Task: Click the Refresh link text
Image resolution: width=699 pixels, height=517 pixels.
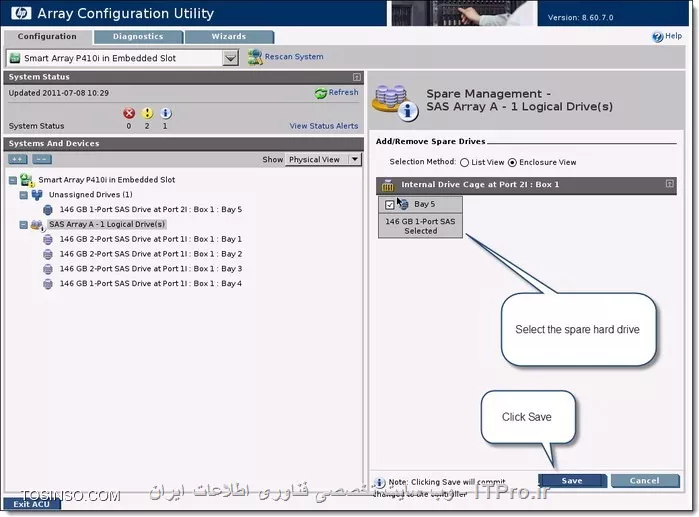Action: 343,92
